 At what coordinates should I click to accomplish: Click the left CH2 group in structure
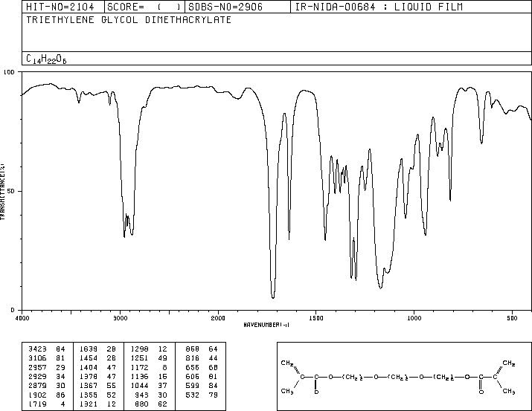click(x=287, y=363)
